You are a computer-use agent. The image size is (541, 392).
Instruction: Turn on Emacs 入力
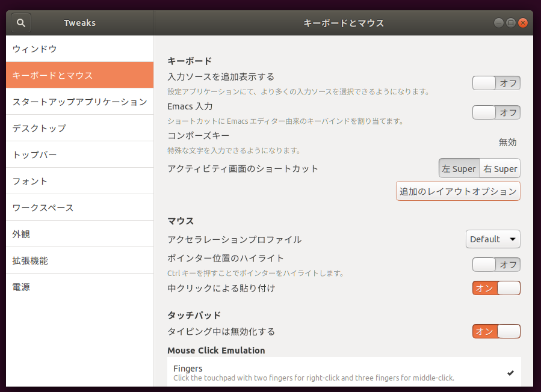click(496, 112)
